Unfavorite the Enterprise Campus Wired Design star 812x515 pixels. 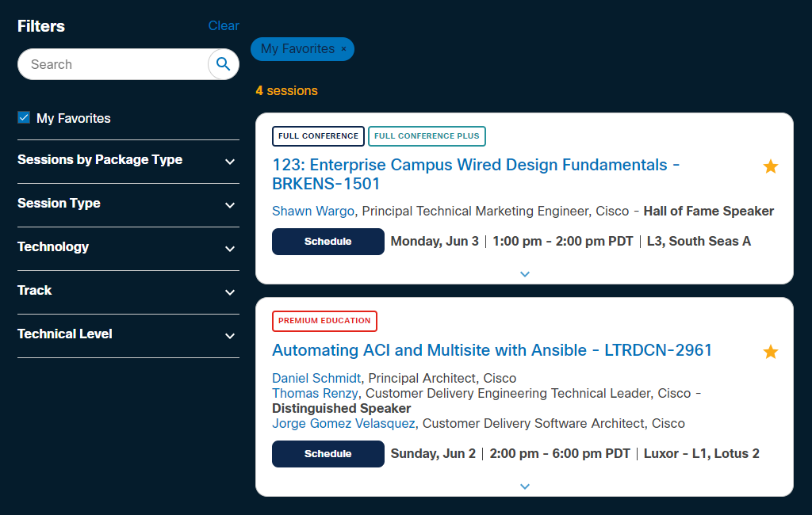tap(770, 166)
